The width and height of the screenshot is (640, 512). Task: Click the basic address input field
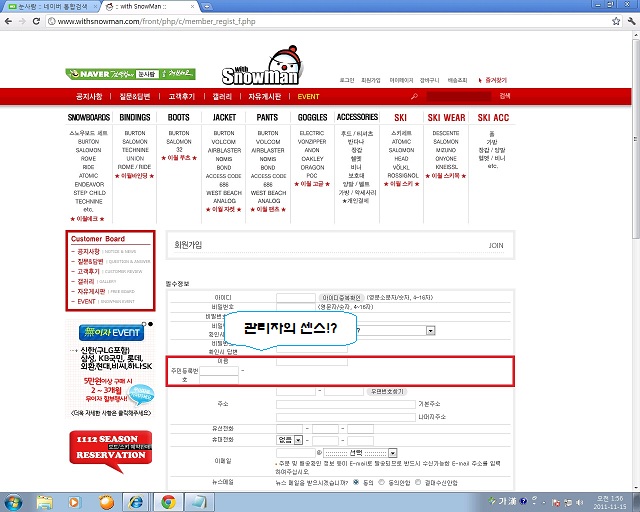pyautogui.click(x=346, y=404)
